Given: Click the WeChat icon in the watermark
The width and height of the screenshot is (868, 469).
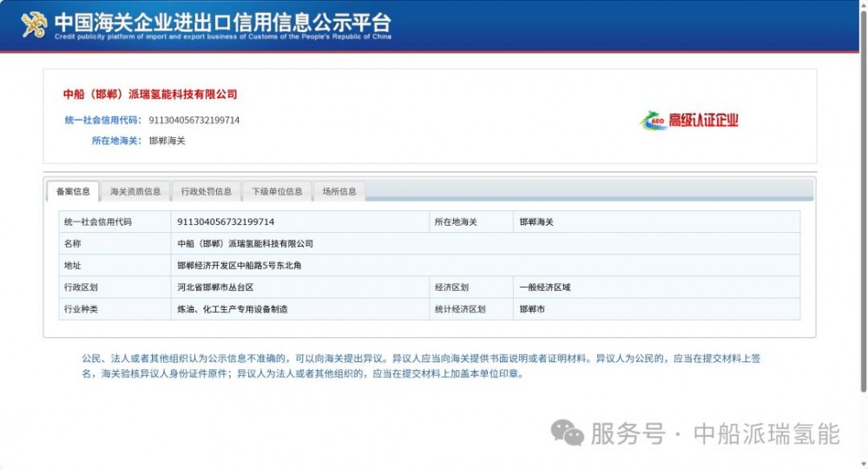Looking at the screenshot, I should [x=569, y=433].
